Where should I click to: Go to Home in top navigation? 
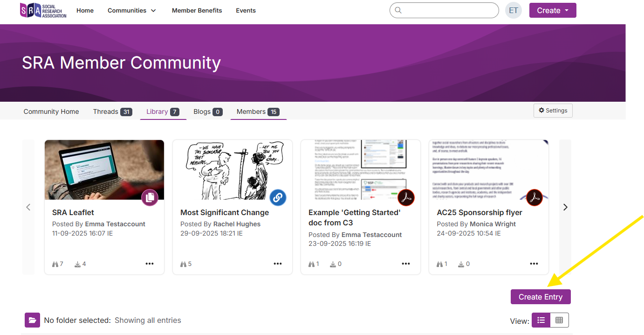85,10
